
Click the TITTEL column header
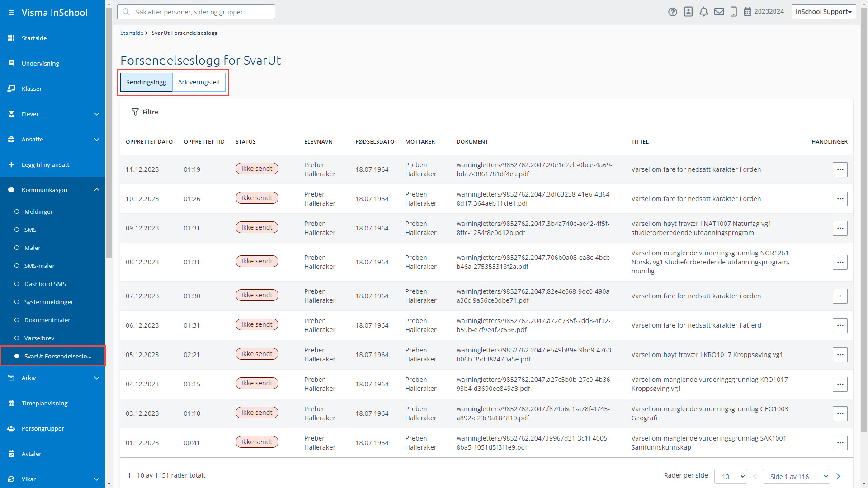640,142
